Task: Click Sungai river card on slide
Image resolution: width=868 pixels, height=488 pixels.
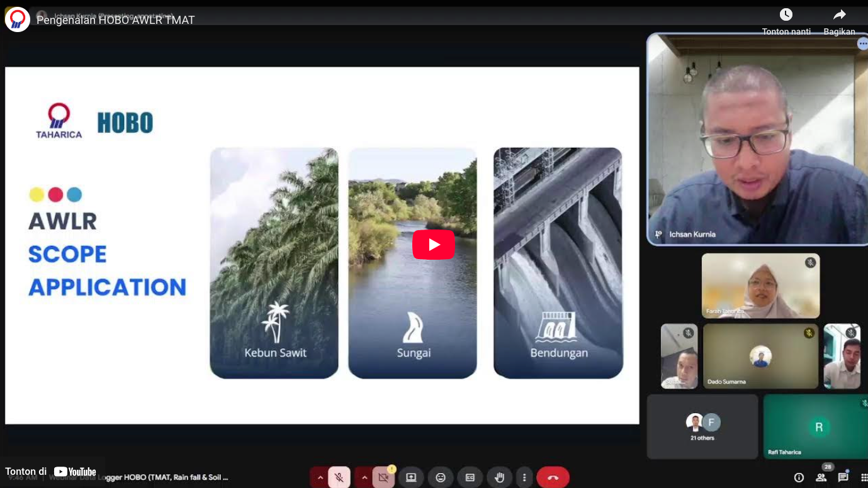Action: click(413, 263)
